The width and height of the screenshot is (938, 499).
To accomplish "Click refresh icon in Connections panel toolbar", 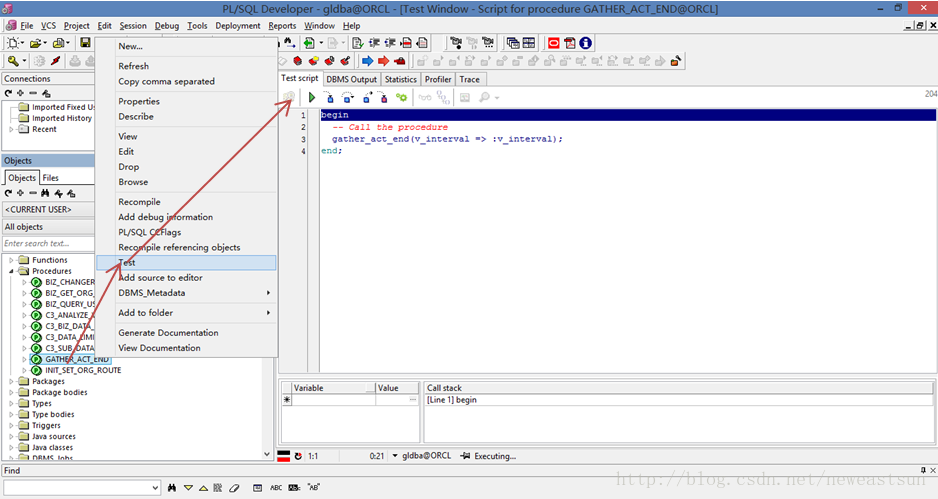I will pyautogui.click(x=8, y=93).
